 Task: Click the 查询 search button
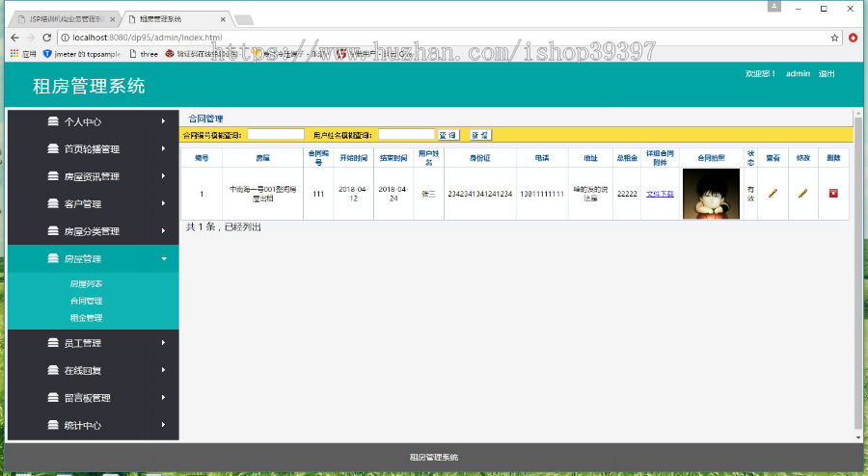(x=448, y=135)
